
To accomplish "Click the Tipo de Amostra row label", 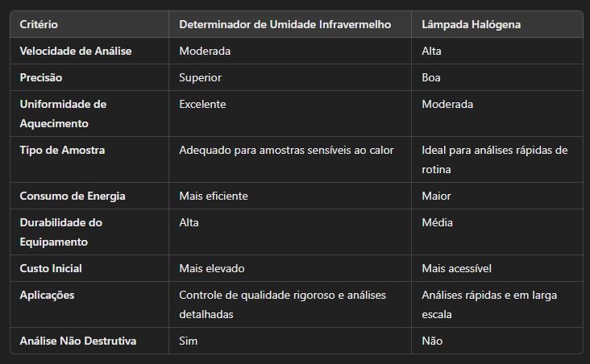I will (x=62, y=150).
